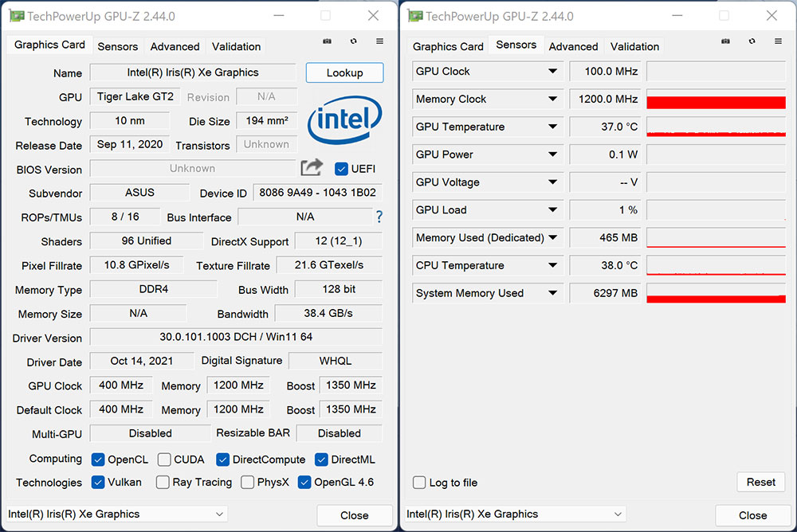Viewport: 797px width, 532px height.
Task: Toggle the Vulkan checkbox
Action: pos(98,482)
